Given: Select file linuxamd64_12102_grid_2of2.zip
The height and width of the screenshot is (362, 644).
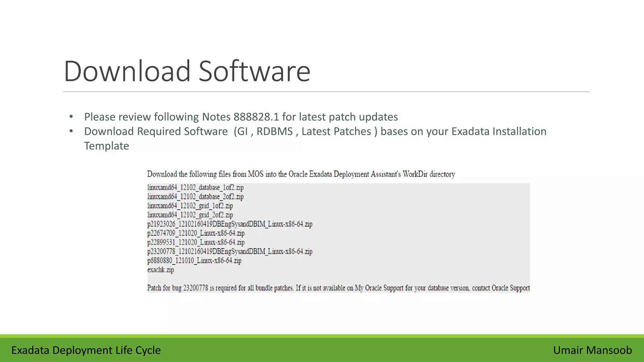Looking at the screenshot, I should point(190,215).
